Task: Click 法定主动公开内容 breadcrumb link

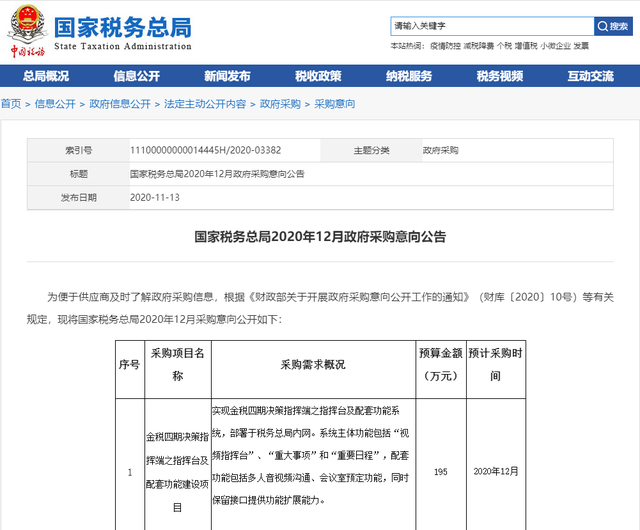Action: (205, 104)
